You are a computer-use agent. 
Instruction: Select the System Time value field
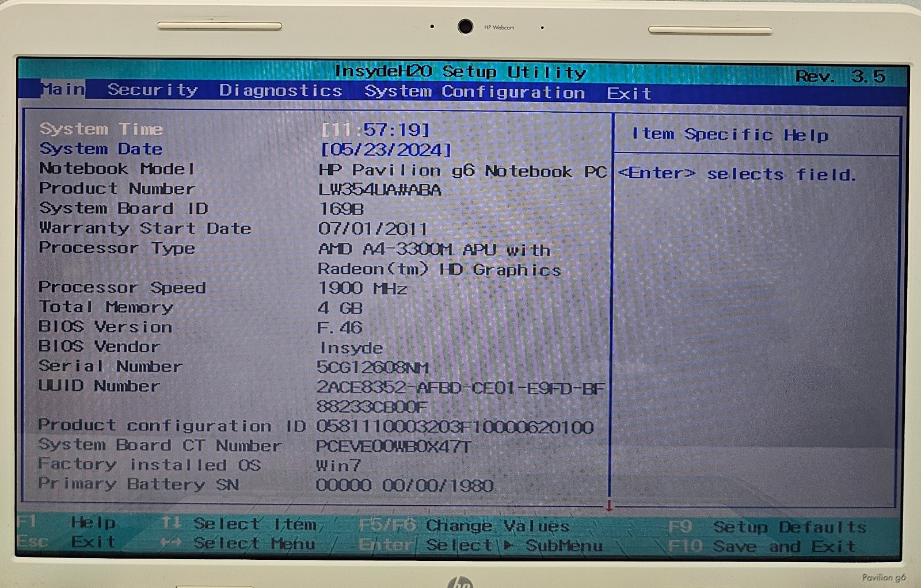coord(375,129)
